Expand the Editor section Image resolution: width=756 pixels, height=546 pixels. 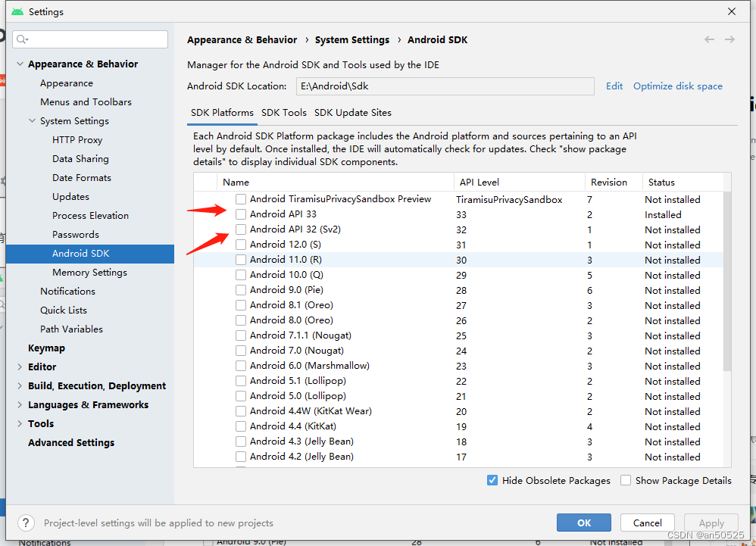click(20, 367)
